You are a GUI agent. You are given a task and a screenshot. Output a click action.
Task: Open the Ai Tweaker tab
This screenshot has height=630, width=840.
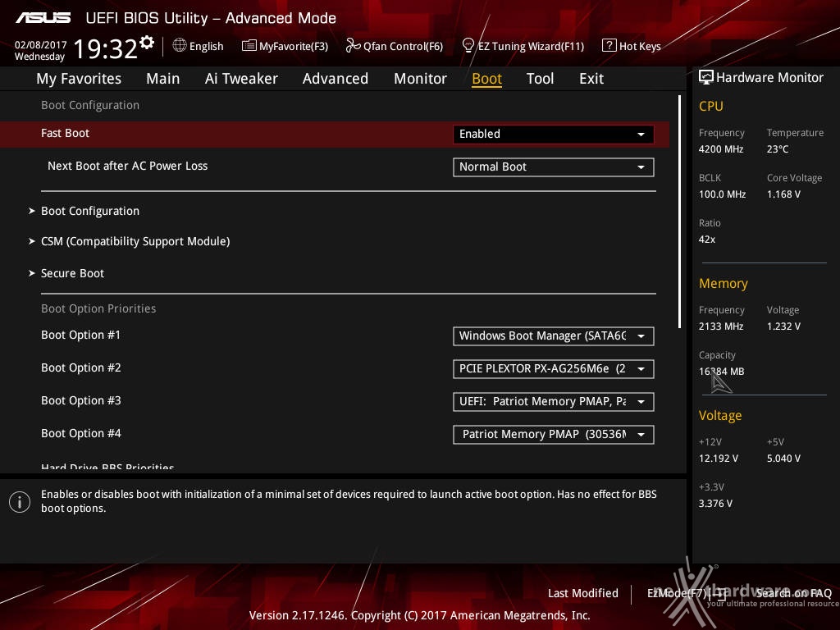pos(241,79)
